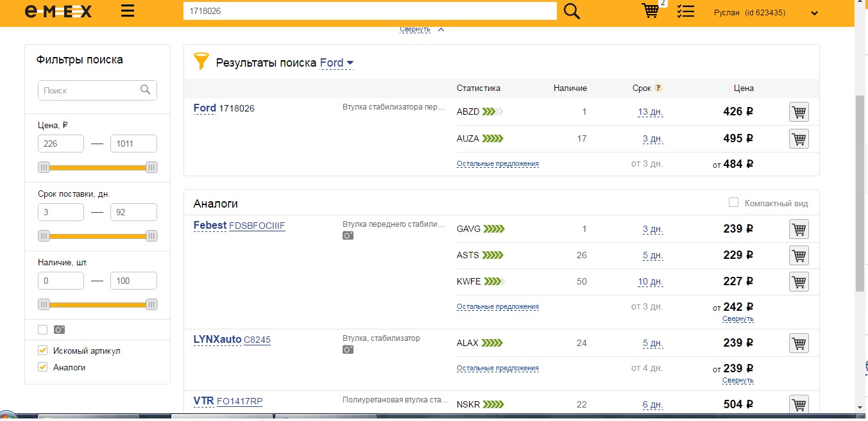This screenshot has width=868, height=421.
Task: Uncheck the Аналоги filter checkbox
Action: coord(43,367)
